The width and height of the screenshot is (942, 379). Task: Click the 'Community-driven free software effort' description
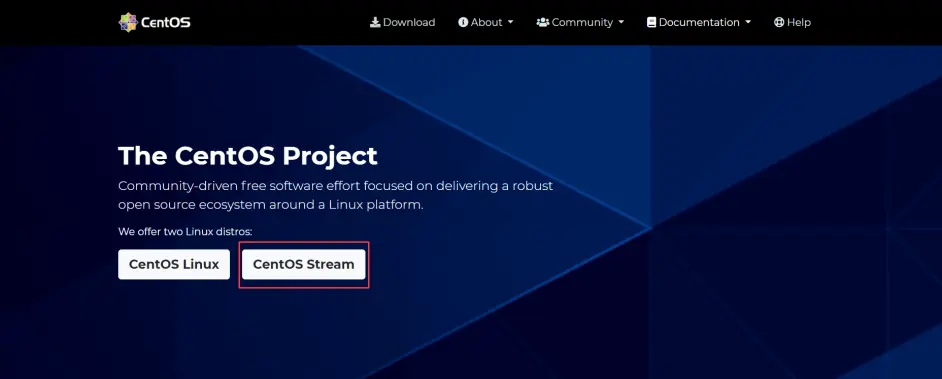tap(335, 195)
